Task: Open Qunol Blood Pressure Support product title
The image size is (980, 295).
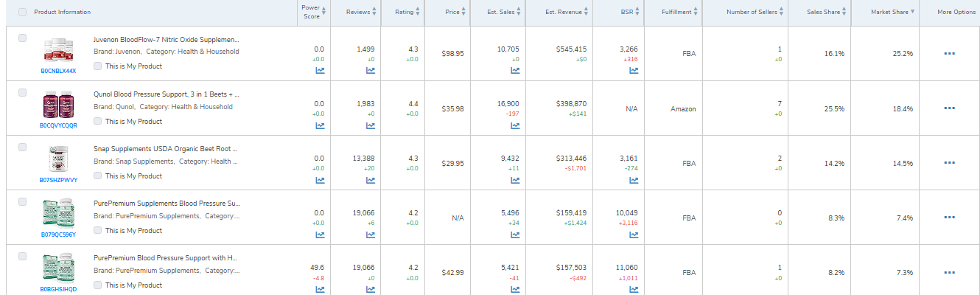Action: point(166,94)
